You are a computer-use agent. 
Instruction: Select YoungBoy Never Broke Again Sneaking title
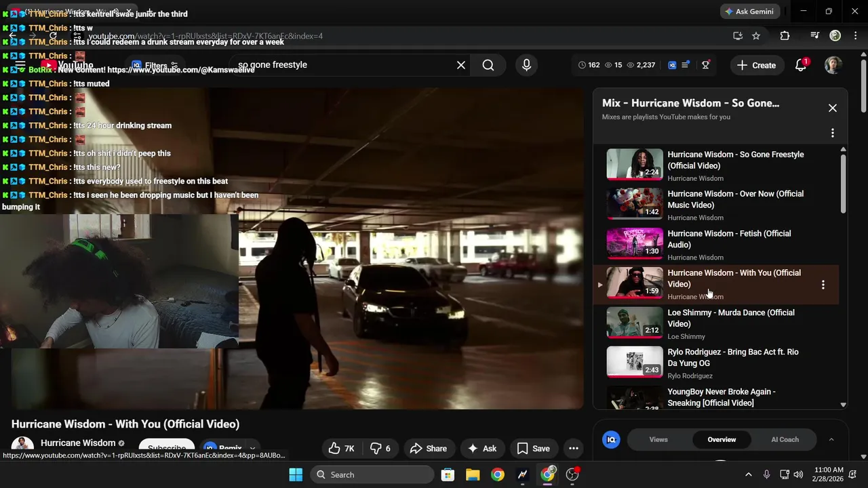tap(722, 397)
